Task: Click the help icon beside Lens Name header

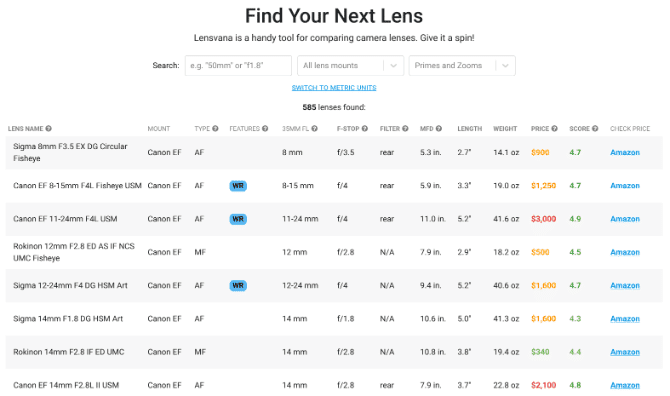Action: click(x=49, y=129)
